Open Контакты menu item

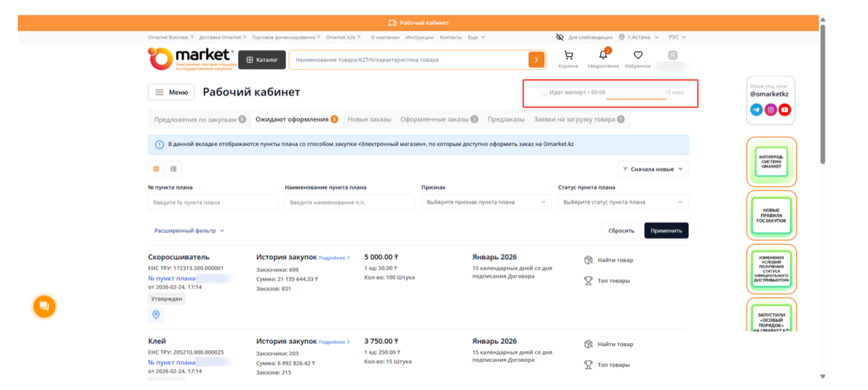pos(451,37)
